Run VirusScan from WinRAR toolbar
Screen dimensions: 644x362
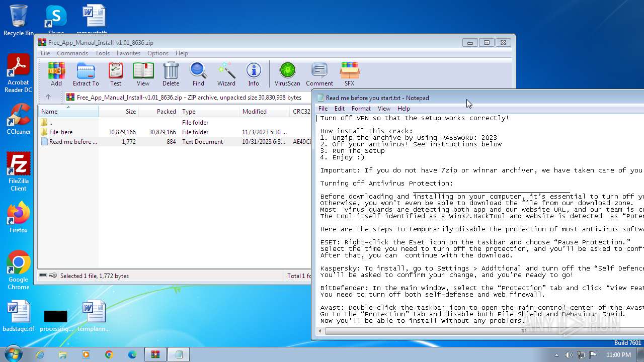(287, 74)
